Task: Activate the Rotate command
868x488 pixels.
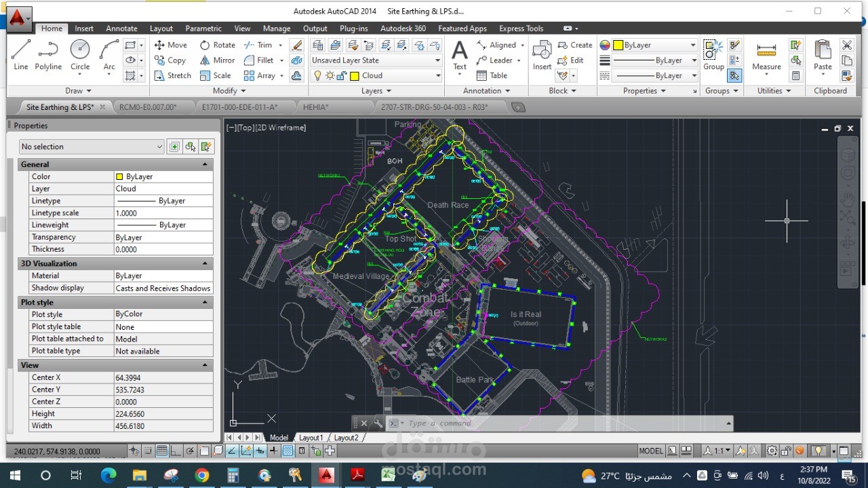Action: click(217, 45)
